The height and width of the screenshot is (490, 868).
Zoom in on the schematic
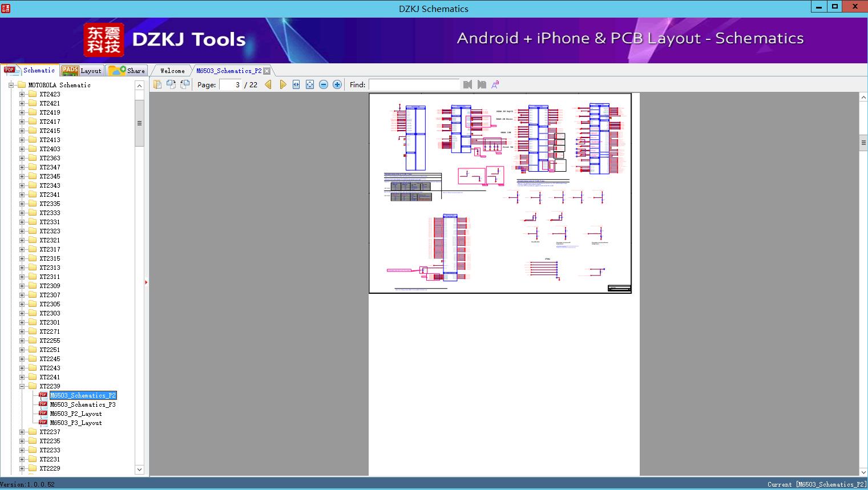tap(337, 84)
